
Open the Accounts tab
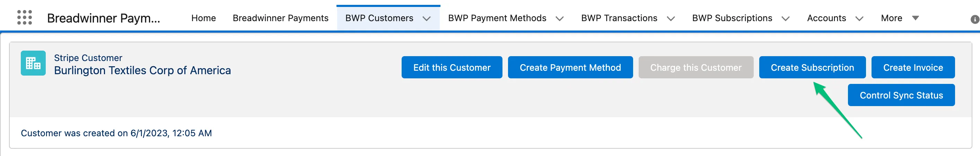click(x=826, y=18)
